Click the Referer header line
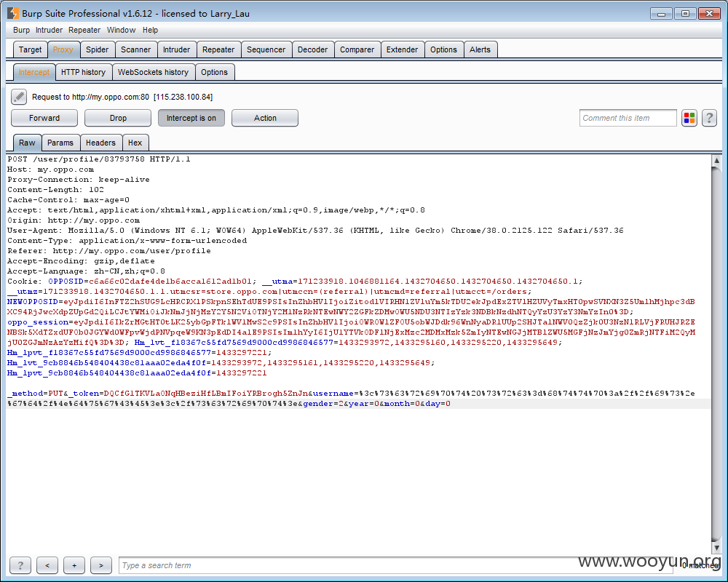The width and height of the screenshot is (728, 582). (109, 251)
